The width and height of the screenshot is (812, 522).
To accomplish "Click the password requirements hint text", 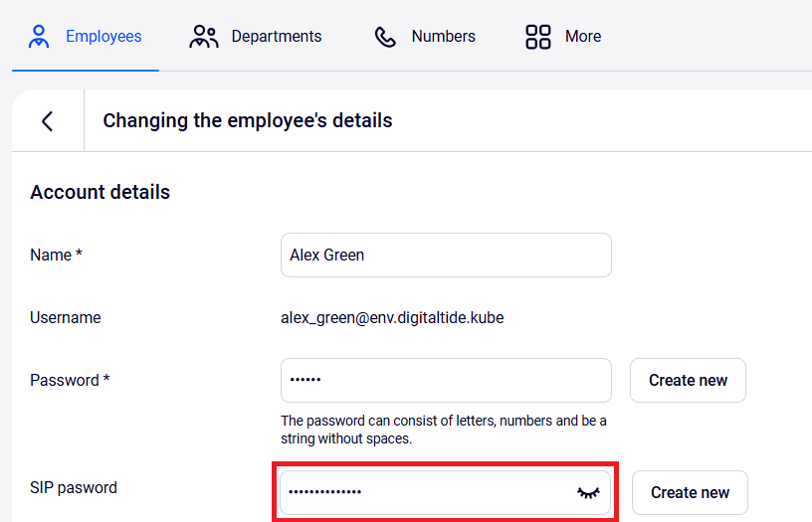I will point(444,430).
